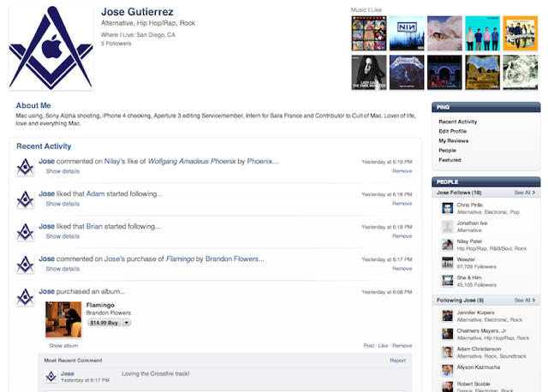Click She & Him's avatar icon
The width and height of the screenshot is (548, 392).
point(447,281)
